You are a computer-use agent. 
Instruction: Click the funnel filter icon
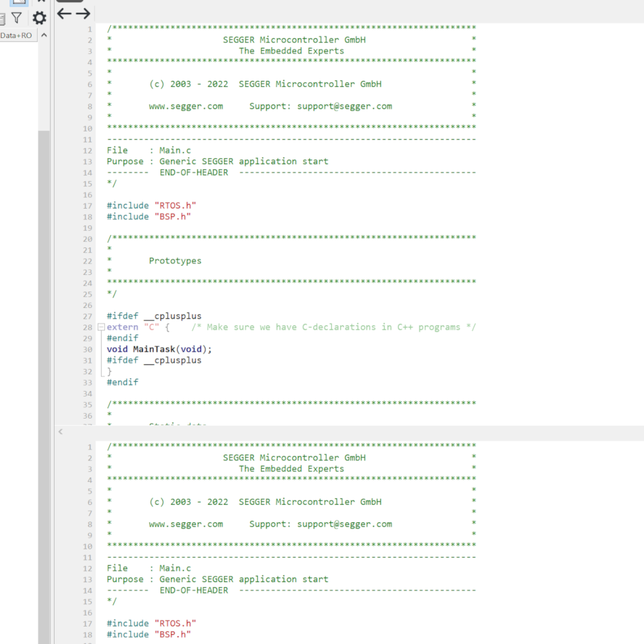click(x=17, y=18)
